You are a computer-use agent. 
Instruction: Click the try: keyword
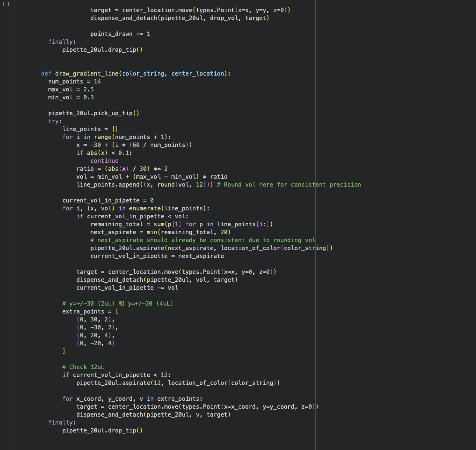click(55, 121)
